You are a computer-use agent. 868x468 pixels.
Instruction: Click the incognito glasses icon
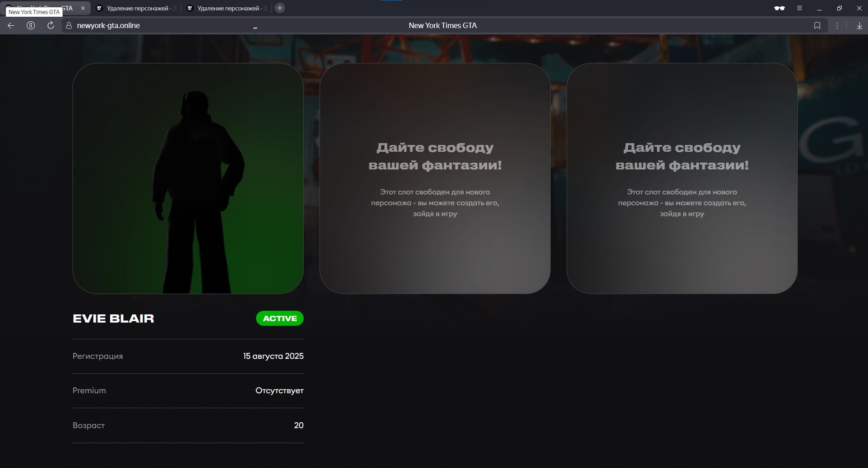click(779, 8)
